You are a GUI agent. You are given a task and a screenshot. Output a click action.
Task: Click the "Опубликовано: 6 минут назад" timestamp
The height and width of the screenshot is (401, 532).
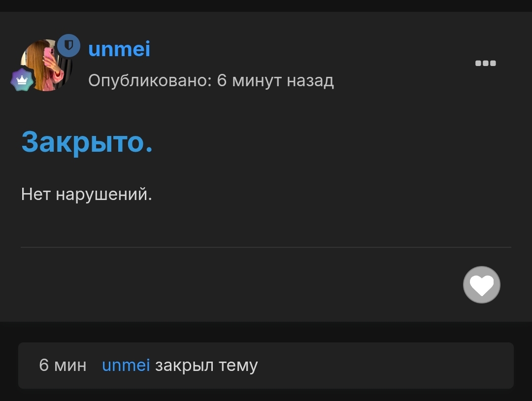[x=211, y=81]
